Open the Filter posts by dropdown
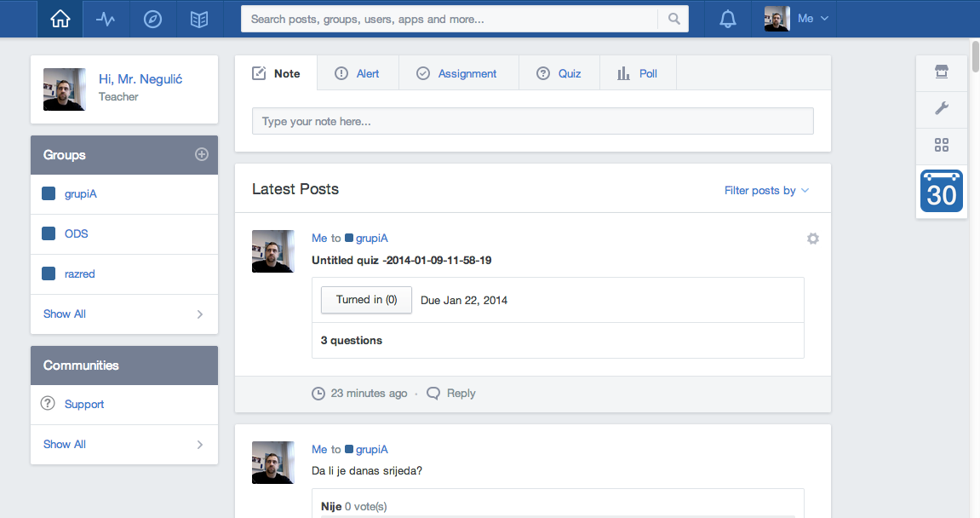 (x=765, y=190)
